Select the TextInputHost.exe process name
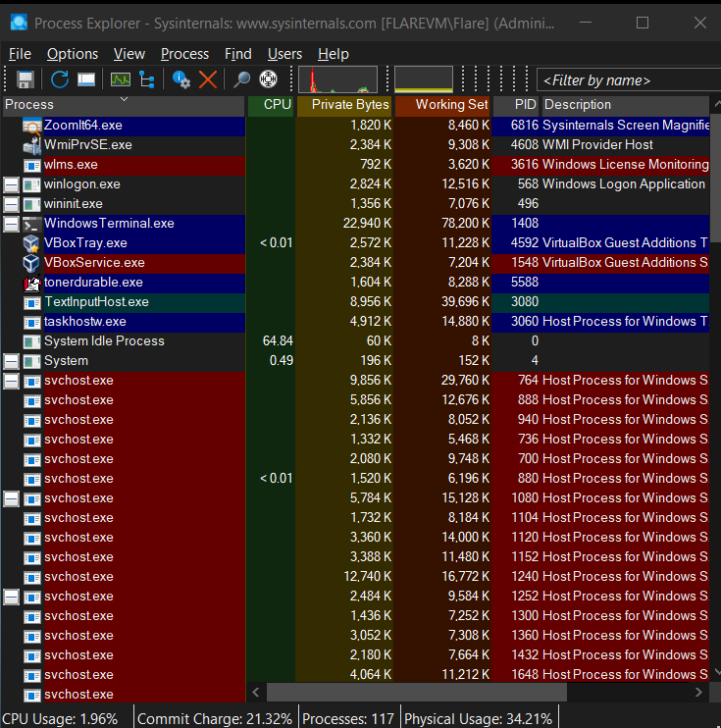The image size is (721, 728). click(x=96, y=302)
